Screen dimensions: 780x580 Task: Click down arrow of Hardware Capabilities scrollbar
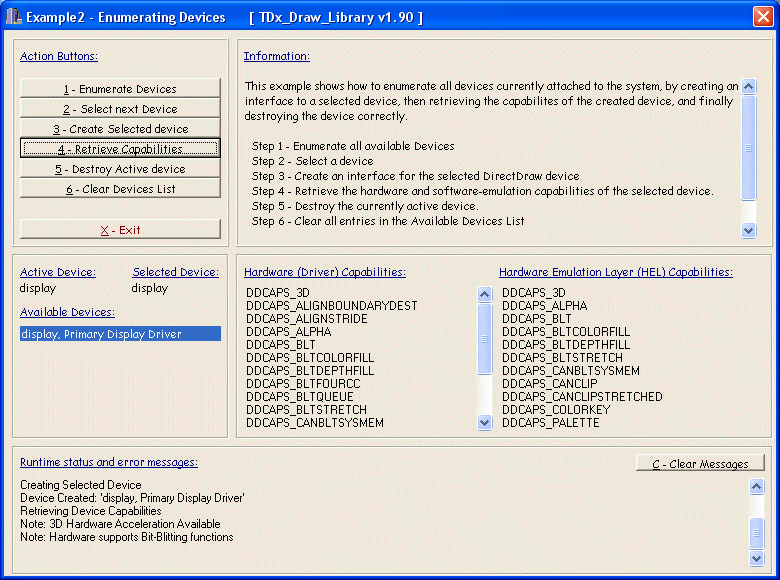(x=485, y=423)
